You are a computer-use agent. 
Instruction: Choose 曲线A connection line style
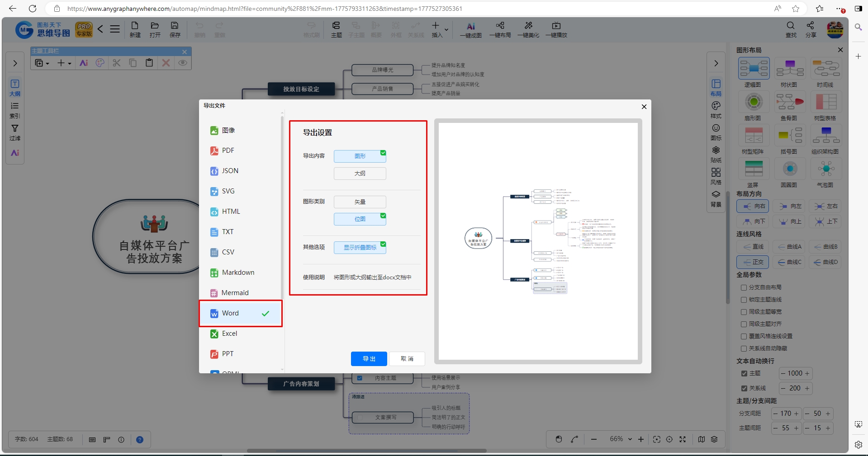click(x=789, y=247)
